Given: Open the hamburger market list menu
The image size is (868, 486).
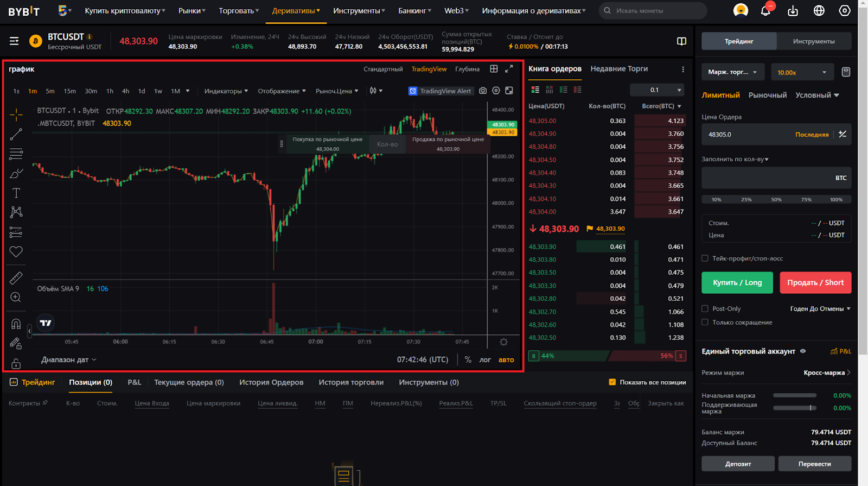Looking at the screenshot, I should 14,41.
